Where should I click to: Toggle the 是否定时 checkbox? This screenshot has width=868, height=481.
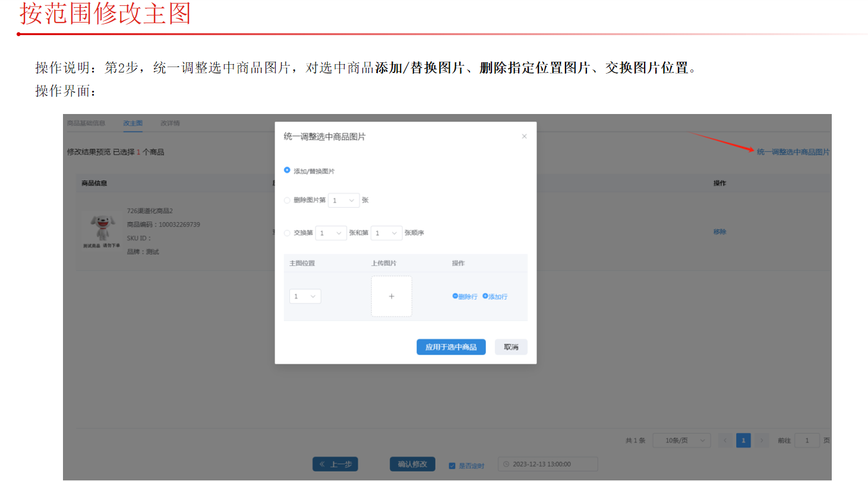tap(452, 466)
